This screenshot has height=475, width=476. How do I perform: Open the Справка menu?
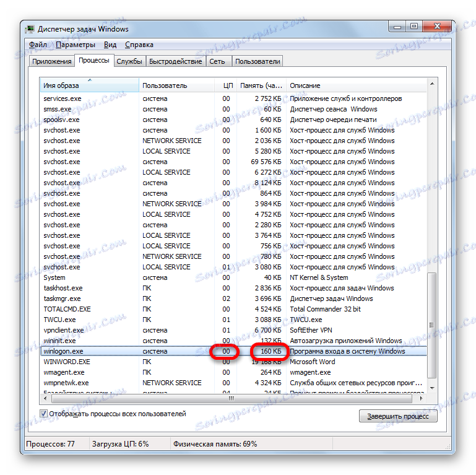point(139,45)
